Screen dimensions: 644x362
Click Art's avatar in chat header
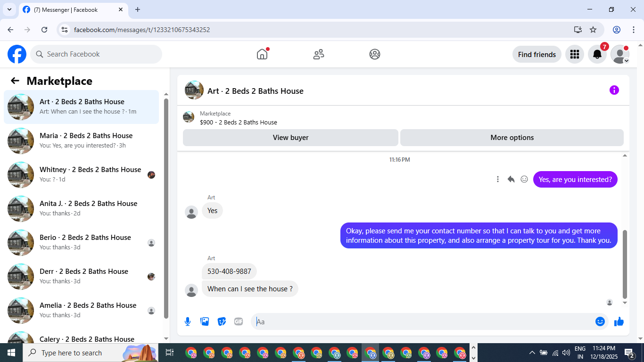(194, 90)
